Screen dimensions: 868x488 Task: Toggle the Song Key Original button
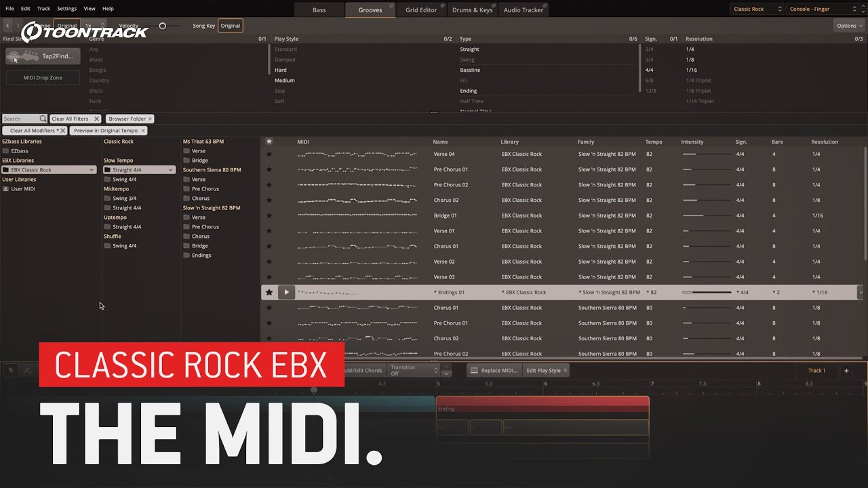point(231,26)
